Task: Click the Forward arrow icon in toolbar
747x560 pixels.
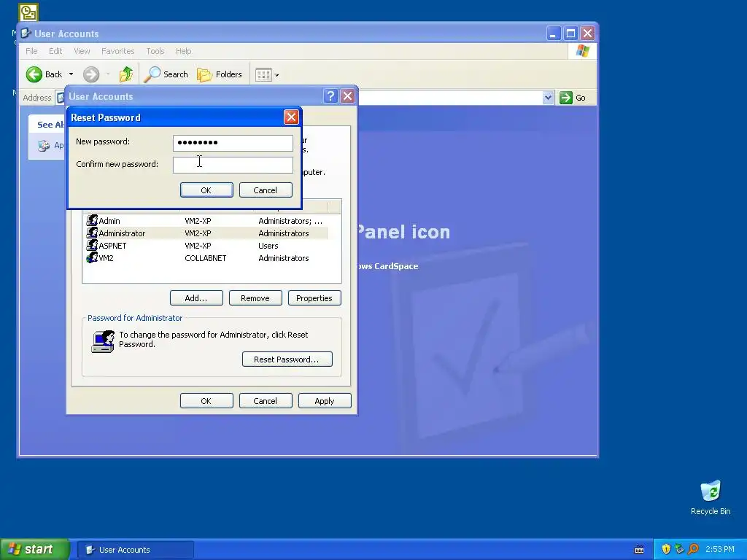Action: [91, 74]
